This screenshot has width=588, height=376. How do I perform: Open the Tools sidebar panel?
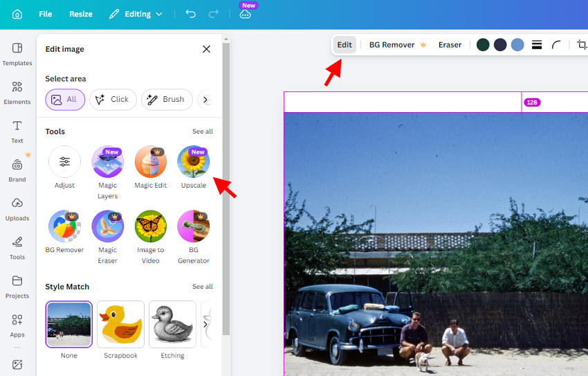17,248
